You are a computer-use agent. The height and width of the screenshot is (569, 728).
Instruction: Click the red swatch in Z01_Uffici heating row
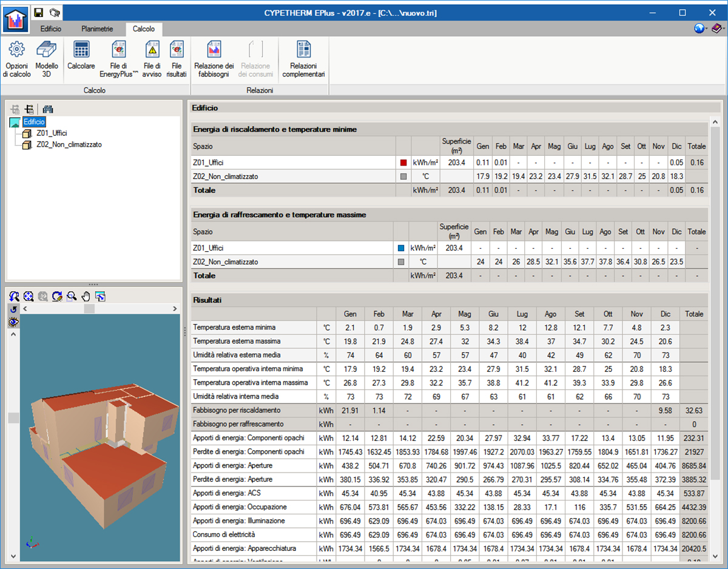403,163
